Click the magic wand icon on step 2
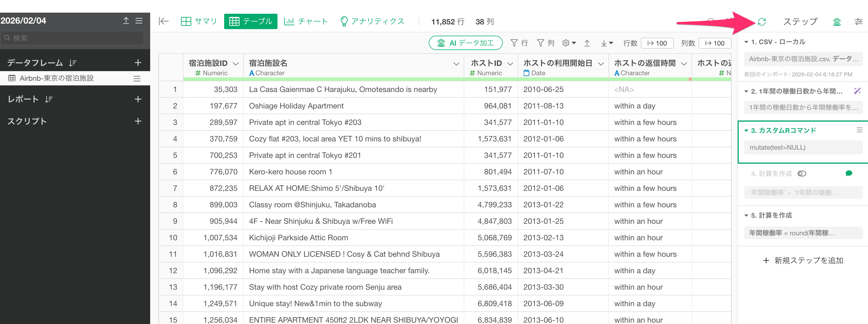Screen dimensions: 868x324 pyautogui.click(x=857, y=91)
